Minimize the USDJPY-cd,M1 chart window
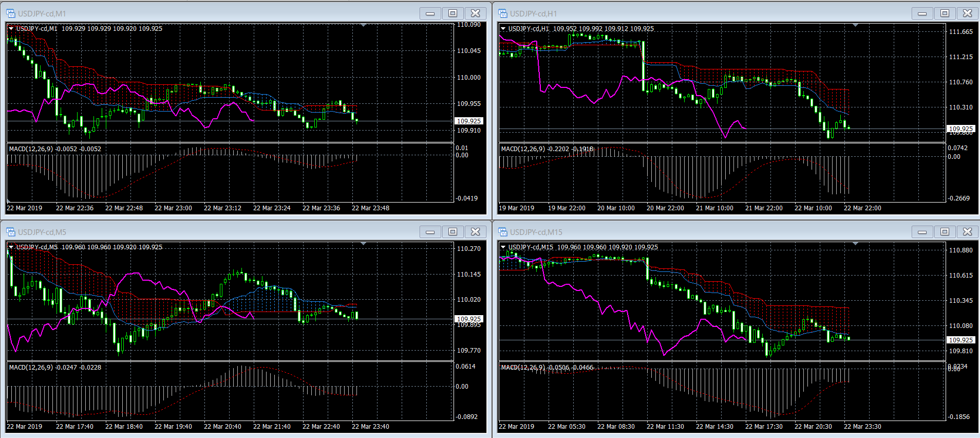Viewport: 980px width, 438px height. 430,13
